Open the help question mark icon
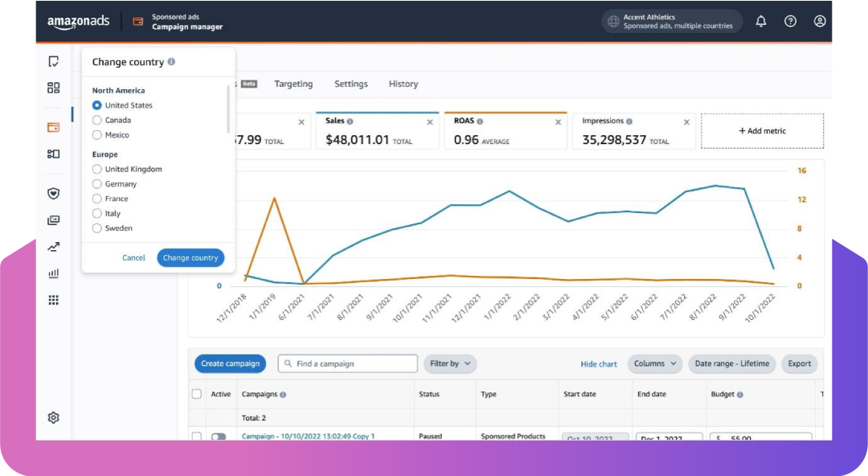Image resolution: width=868 pixels, height=476 pixels. [x=791, y=21]
